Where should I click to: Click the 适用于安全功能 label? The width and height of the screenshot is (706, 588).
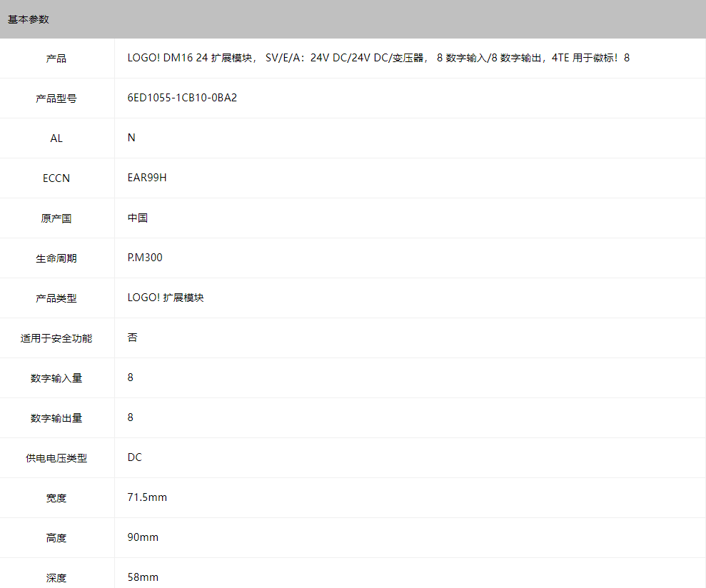(56, 338)
